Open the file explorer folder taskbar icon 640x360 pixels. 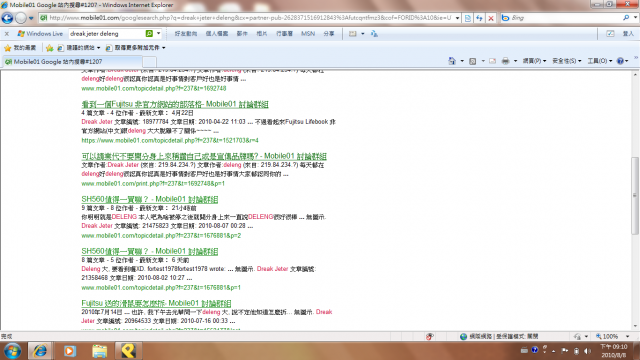point(99,351)
